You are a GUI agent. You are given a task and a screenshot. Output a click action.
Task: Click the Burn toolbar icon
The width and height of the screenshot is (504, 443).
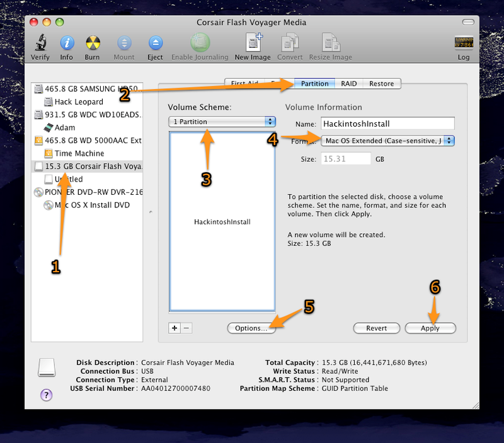(93, 42)
